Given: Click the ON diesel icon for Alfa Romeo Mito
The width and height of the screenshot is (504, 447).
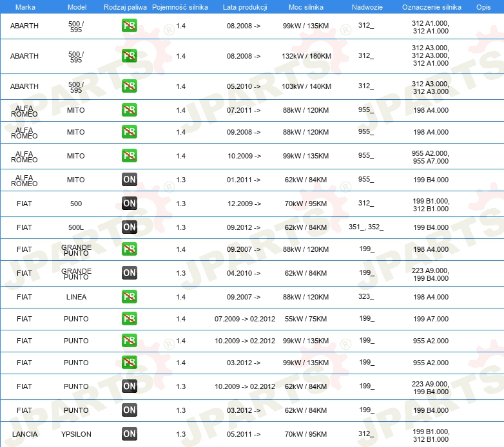Looking at the screenshot, I should (129, 180).
